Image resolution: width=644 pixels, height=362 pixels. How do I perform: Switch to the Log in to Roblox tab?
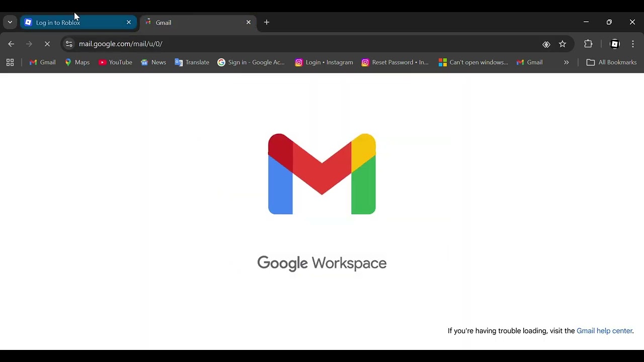tap(78, 23)
